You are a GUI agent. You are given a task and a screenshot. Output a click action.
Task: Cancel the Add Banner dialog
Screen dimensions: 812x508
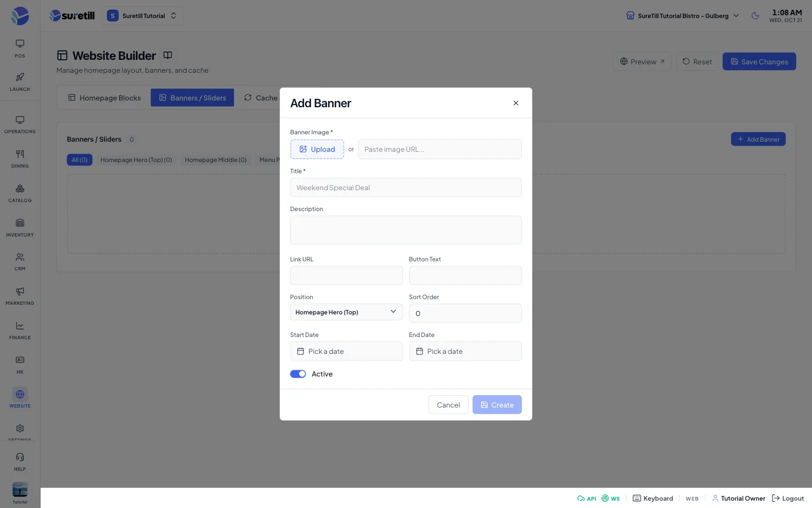click(x=448, y=405)
